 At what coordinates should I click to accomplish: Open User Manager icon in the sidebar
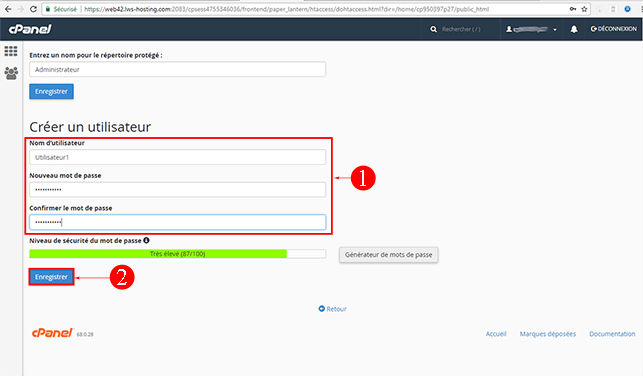click(11, 73)
